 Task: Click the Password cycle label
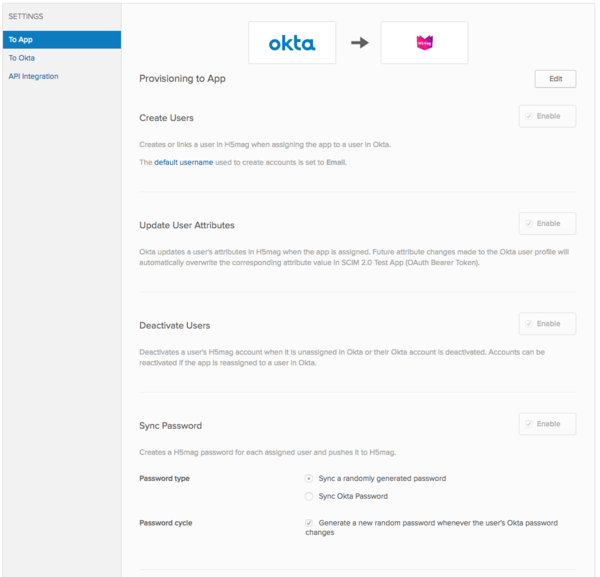coord(165,523)
